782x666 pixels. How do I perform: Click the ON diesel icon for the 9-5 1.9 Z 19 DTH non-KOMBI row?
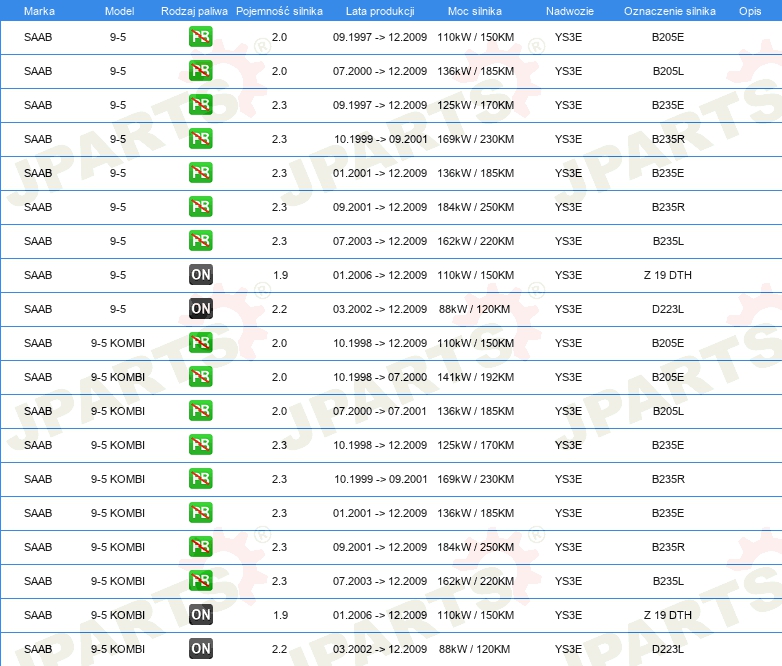200,274
